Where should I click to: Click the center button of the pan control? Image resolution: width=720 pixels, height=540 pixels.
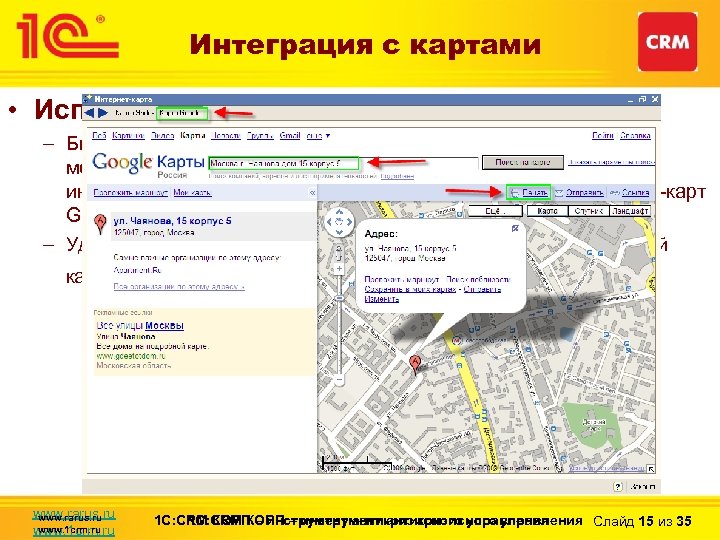[339, 222]
